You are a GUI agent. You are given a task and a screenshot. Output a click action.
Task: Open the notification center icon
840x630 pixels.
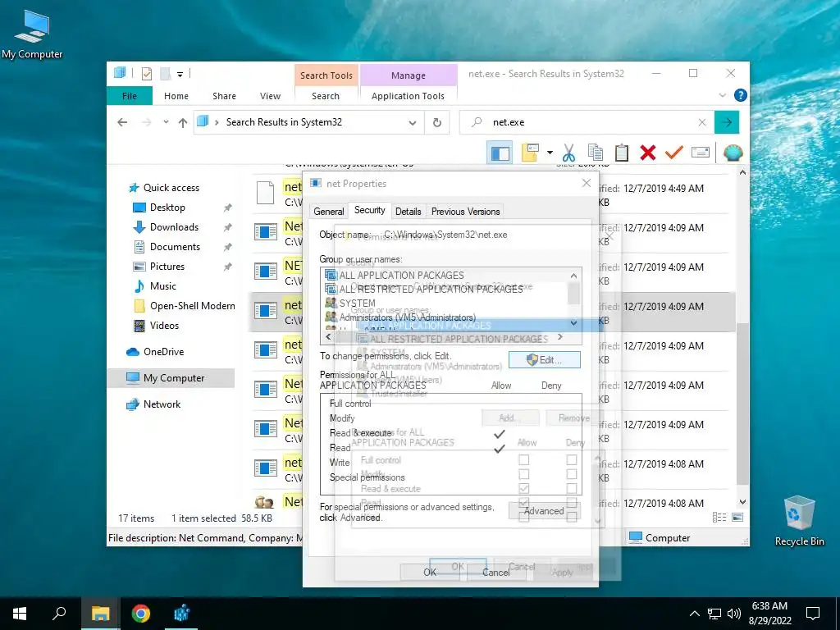(x=813, y=614)
